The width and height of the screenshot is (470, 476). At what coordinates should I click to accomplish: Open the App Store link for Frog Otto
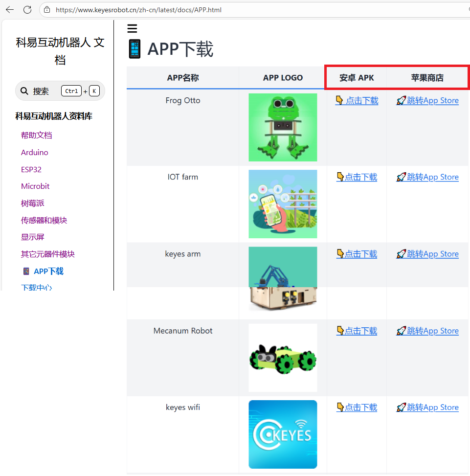427,100
